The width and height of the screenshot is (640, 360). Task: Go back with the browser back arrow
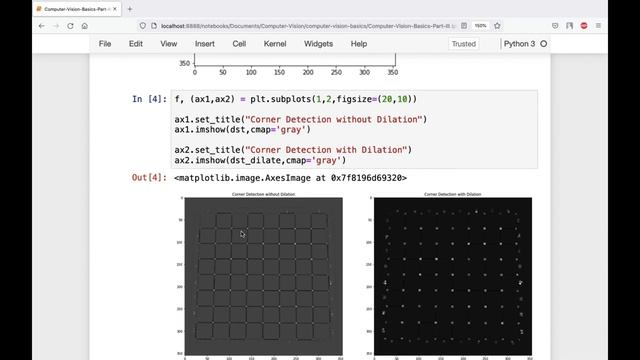tap(42, 26)
